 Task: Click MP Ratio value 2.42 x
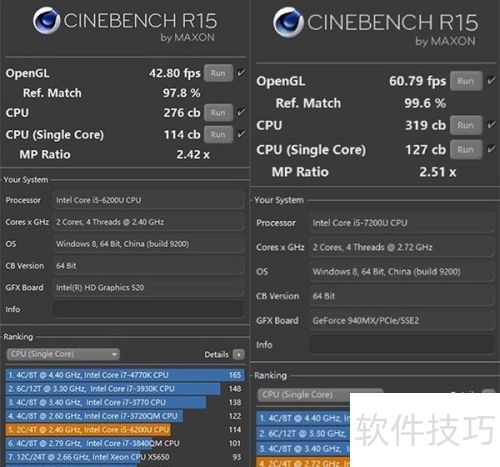pyautogui.click(x=193, y=154)
